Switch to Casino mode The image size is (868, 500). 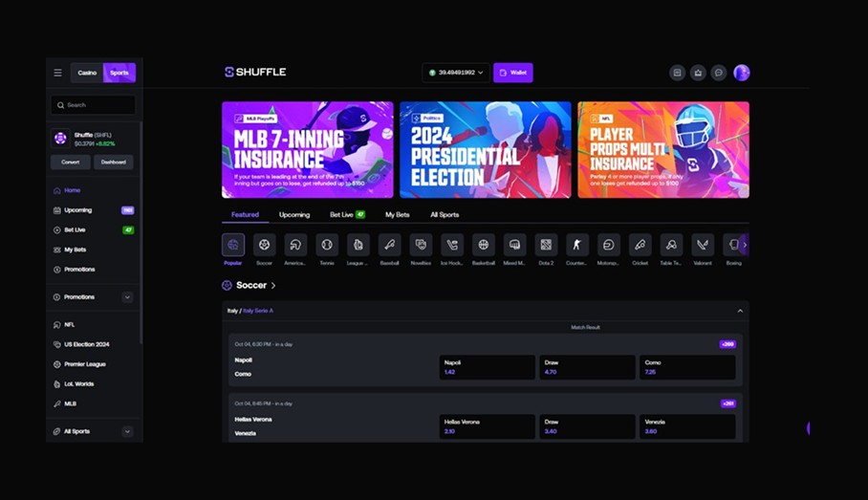(87, 73)
